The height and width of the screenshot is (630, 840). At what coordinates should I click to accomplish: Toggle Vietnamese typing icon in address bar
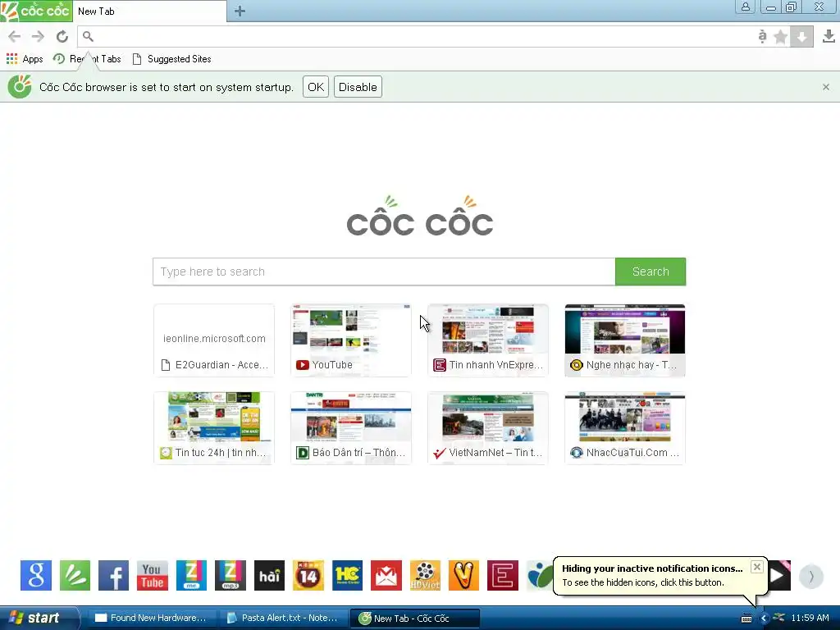(762, 36)
